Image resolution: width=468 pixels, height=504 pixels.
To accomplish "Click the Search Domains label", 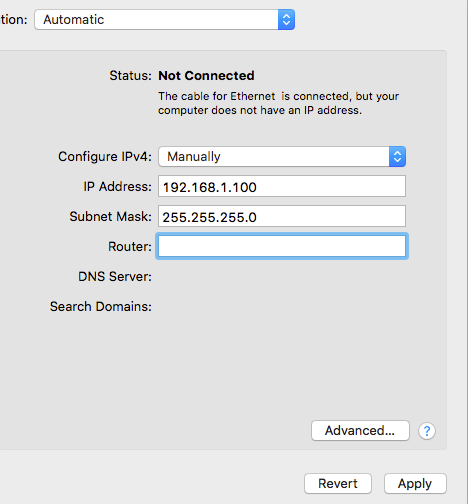I will point(101,306).
